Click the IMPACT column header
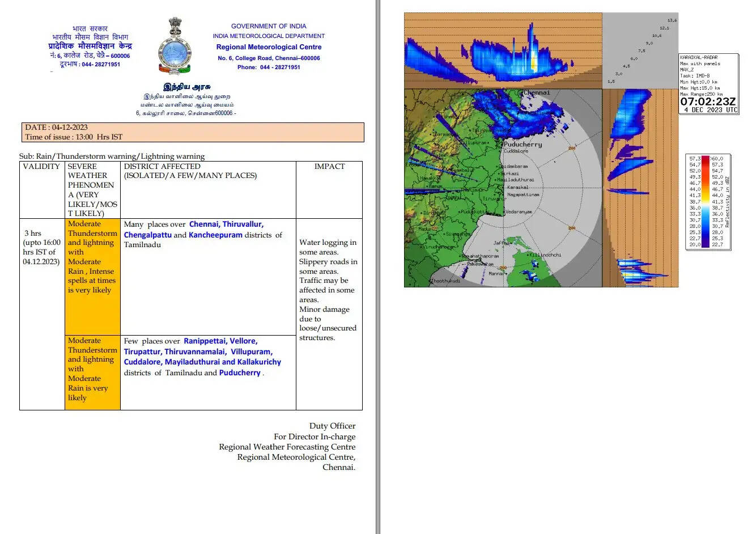756x534 pixels. coord(329,167)
